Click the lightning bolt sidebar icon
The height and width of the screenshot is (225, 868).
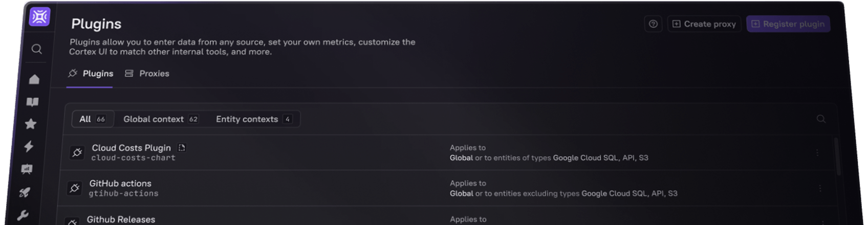pyautogui.click(x=29, y=147)
